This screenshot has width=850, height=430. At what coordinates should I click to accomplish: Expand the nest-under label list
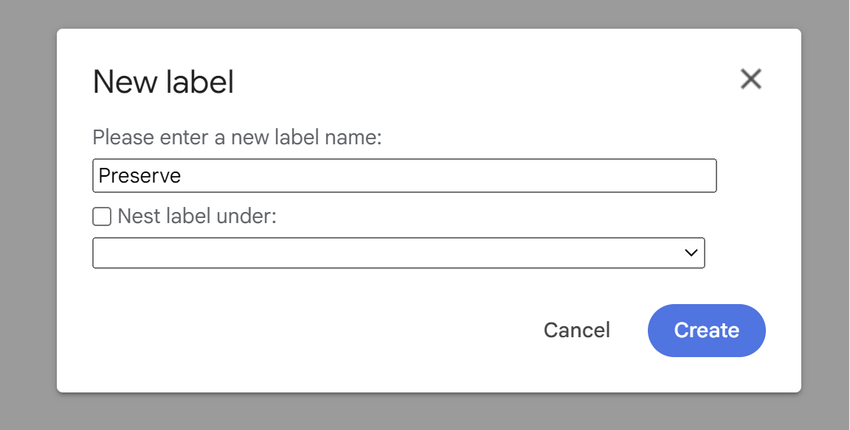coord(398,253)
